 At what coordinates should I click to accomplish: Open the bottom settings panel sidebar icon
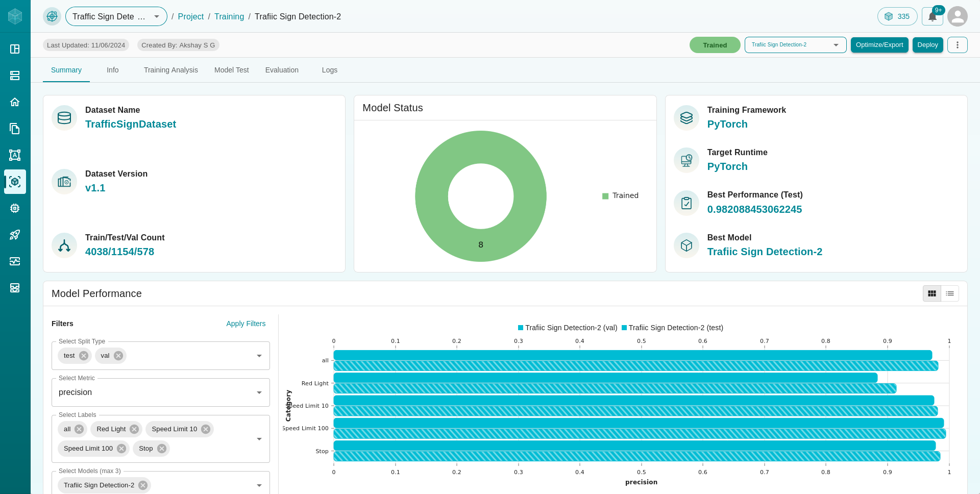coord(15,288)
